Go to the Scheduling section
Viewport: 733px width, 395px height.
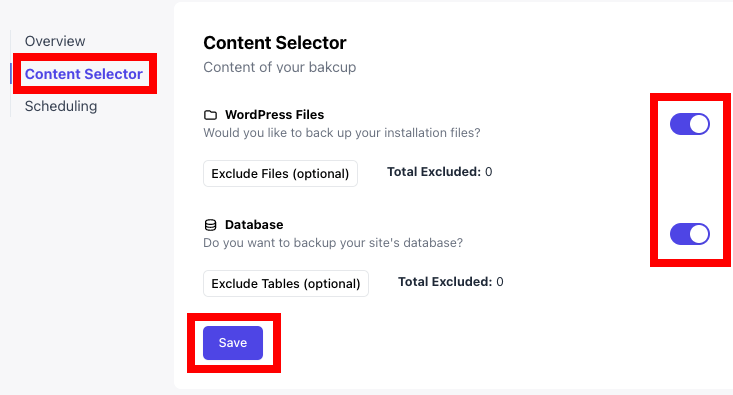coord(61,106)
